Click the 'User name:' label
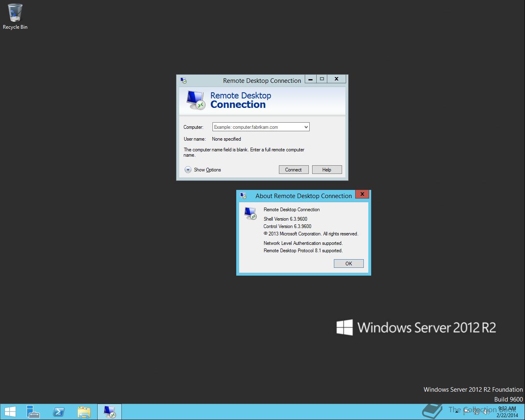Screen dimensions: 525x420 click(195, 139)
